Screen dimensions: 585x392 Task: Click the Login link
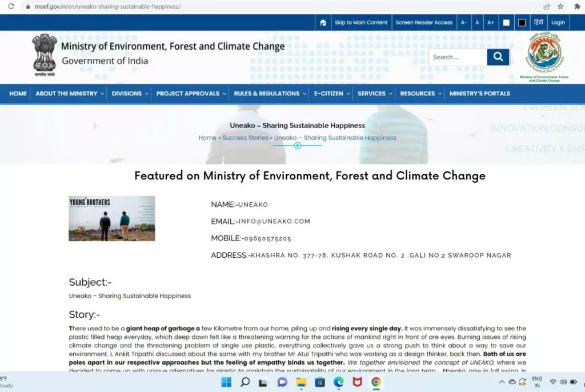click(x=558, y=22)
